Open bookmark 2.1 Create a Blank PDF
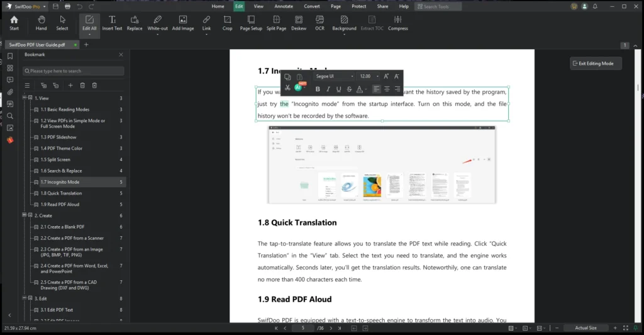 click(x=62, y=227)
